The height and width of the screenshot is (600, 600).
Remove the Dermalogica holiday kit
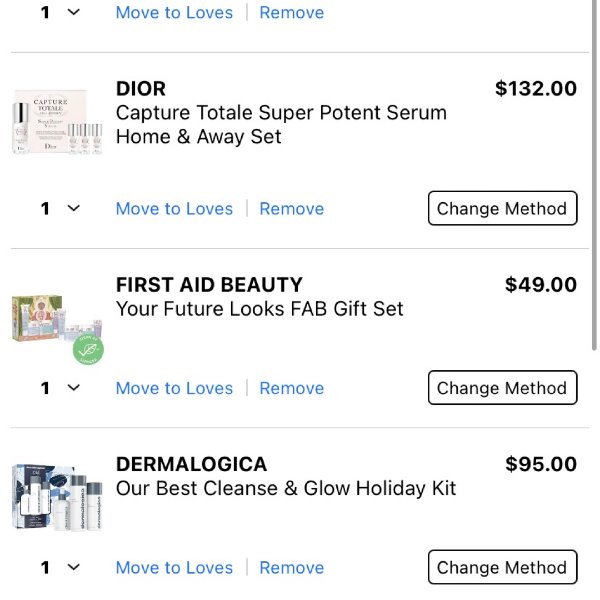[292, 568]
